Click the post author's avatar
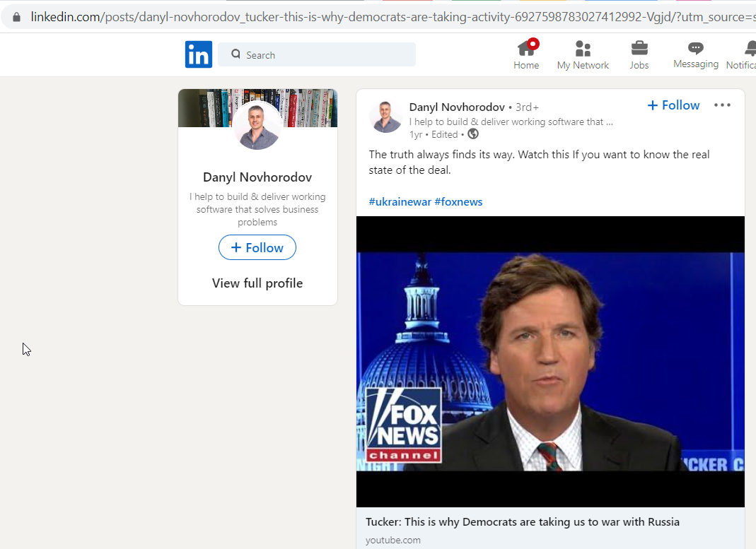 coord(385,117)
